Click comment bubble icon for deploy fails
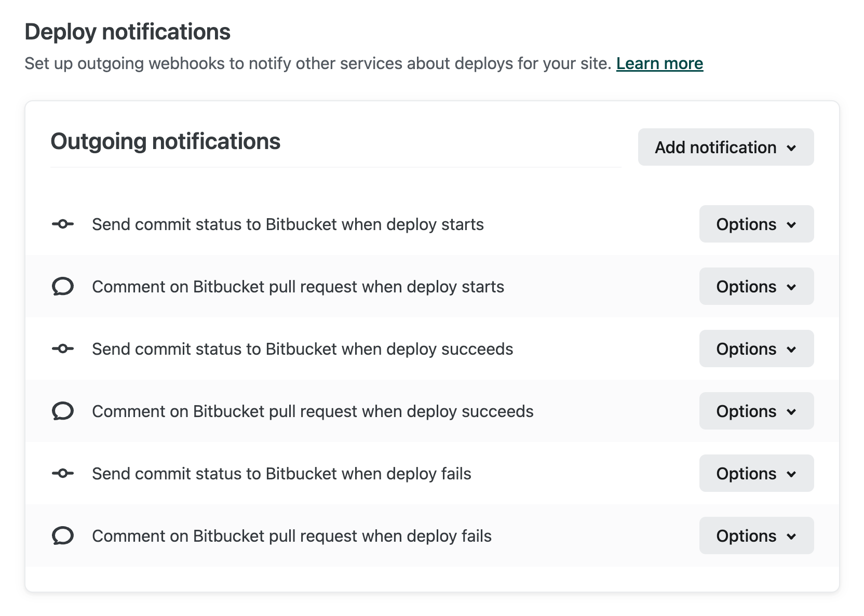Image resolution: width=864 pixels, height=616 pixels. [x=63, y=536]
